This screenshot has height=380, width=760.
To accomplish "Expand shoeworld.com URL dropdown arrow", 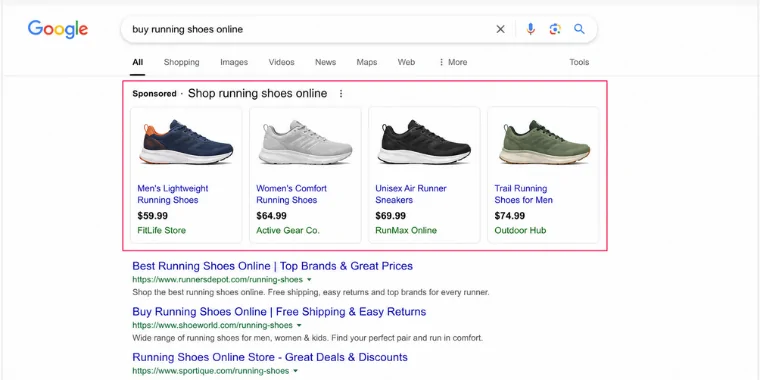I will [x=299, y=325].
